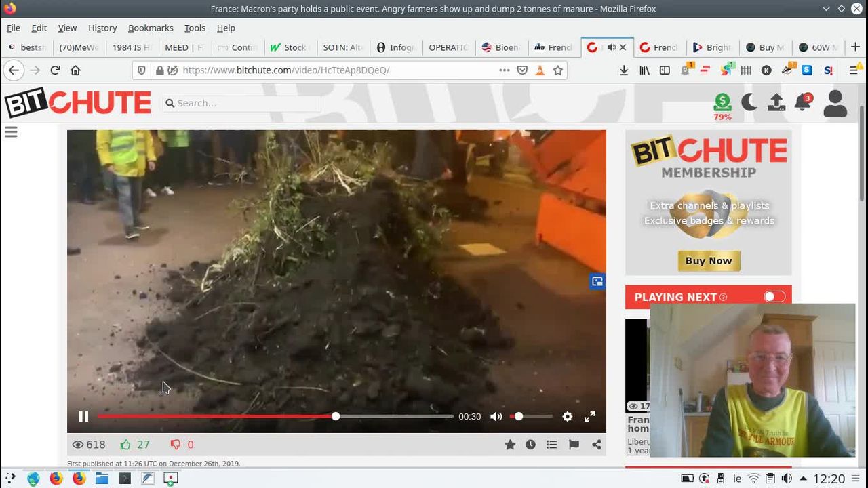The image size is (868, 488).
Task: Open the address bar page actions menu
Action: (x=504, y=70)
